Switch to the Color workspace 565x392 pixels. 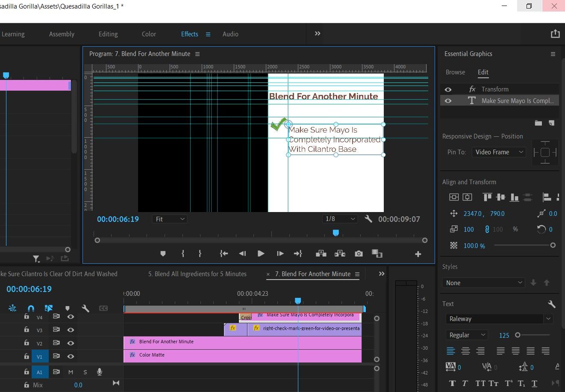click(149, 34)
